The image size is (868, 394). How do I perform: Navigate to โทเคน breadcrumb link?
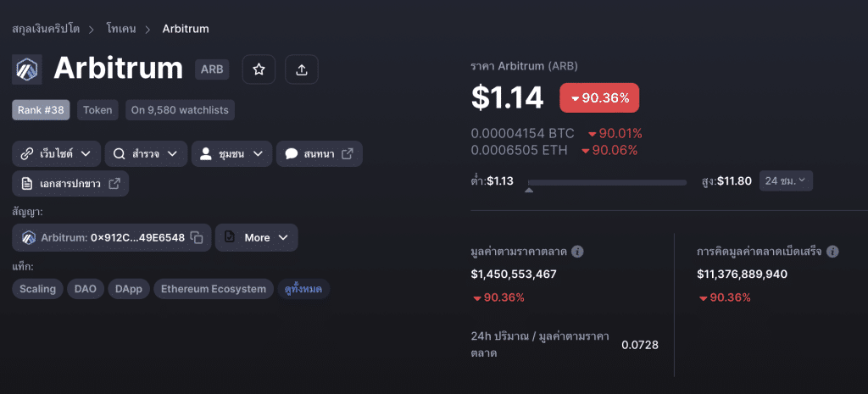coord(122,29)
